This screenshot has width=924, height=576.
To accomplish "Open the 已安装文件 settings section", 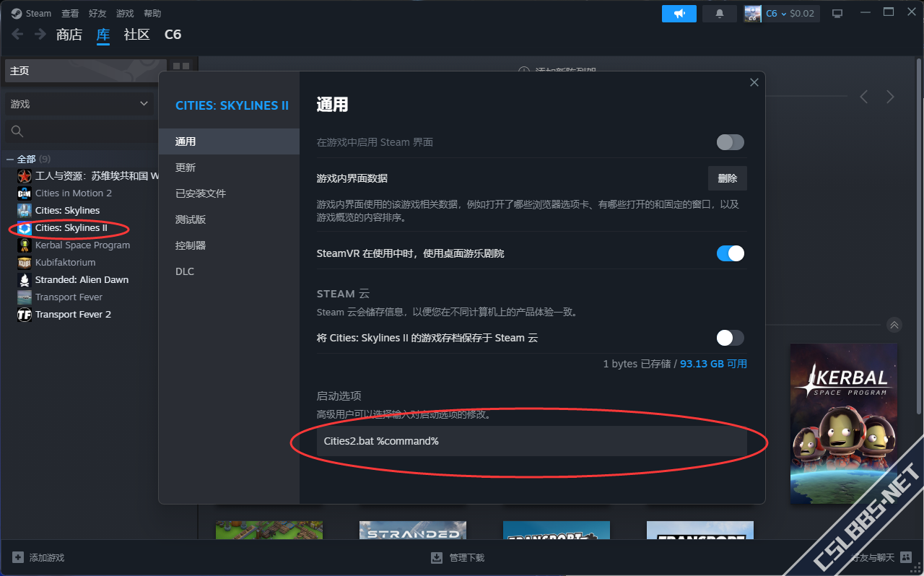I will click(x=229, y=193).
